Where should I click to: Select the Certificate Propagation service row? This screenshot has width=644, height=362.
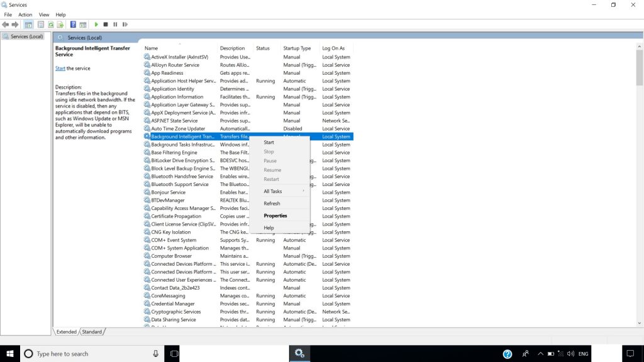(248, 216)
